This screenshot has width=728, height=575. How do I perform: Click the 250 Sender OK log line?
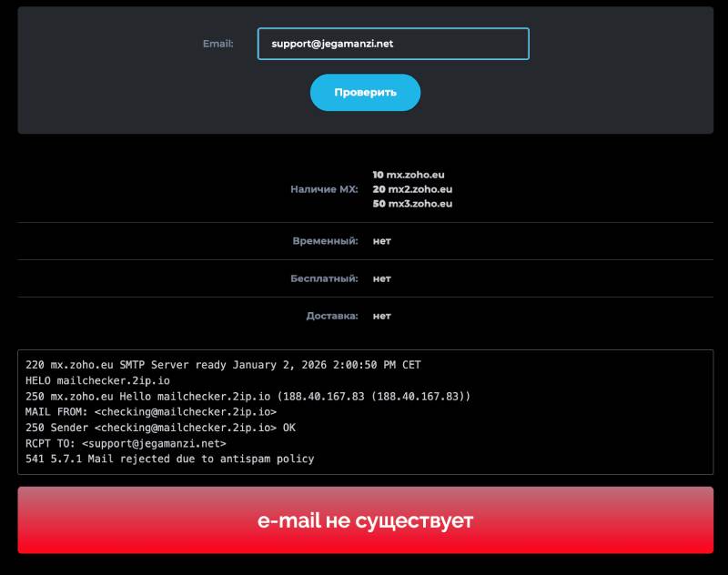[160, 428]
